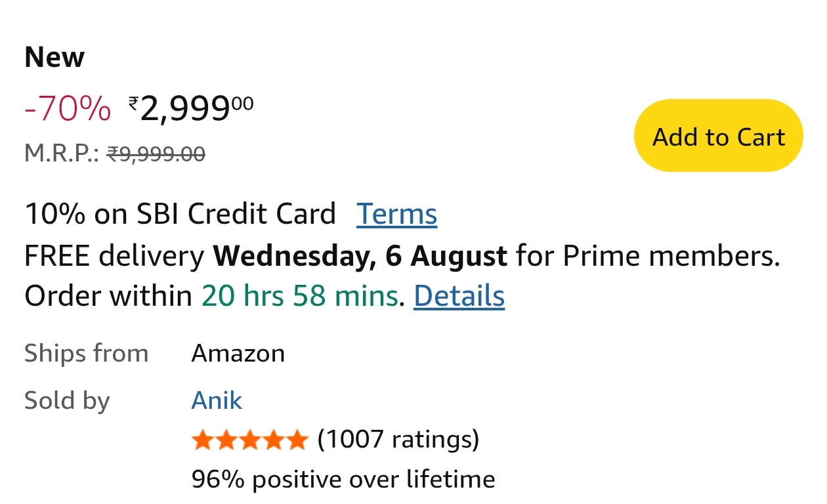827x504 pixels.
Task: Open the SBI Credit Card Terms link
Action: [396, 214]
